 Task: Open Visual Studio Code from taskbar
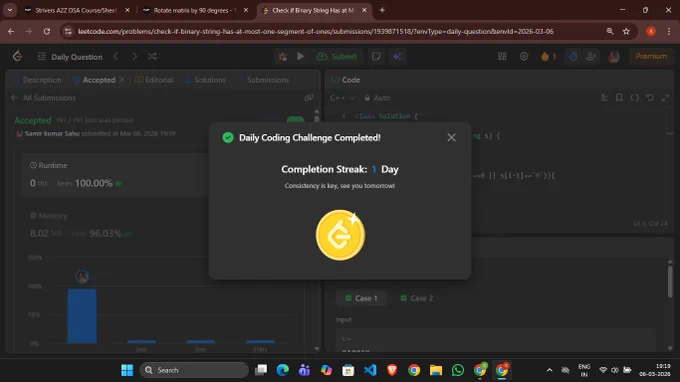click(370, 370)
